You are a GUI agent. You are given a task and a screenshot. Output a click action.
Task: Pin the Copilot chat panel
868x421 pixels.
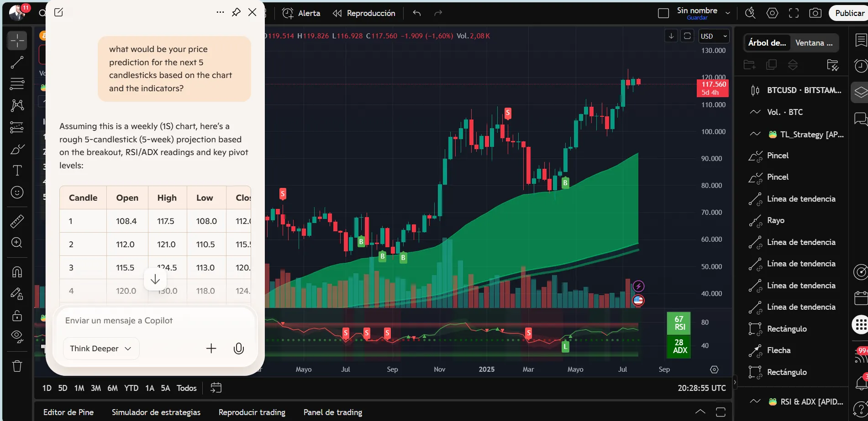tap(236, 12)
